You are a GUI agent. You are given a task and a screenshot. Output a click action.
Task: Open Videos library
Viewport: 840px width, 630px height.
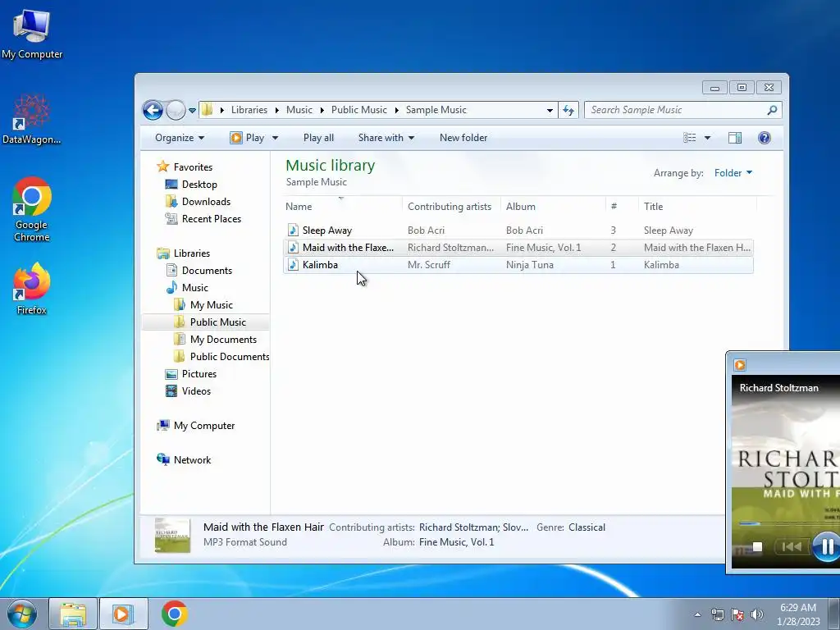coord(196,391)
